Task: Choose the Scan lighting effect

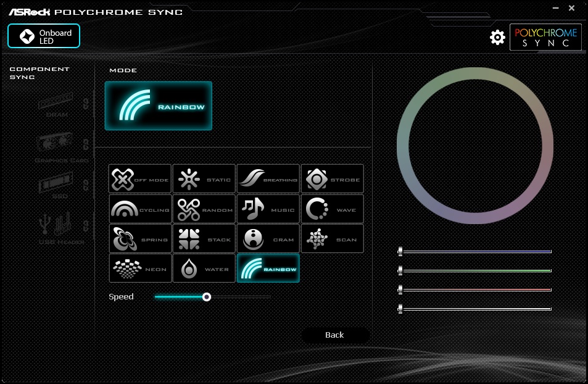Action: point(332,238)
